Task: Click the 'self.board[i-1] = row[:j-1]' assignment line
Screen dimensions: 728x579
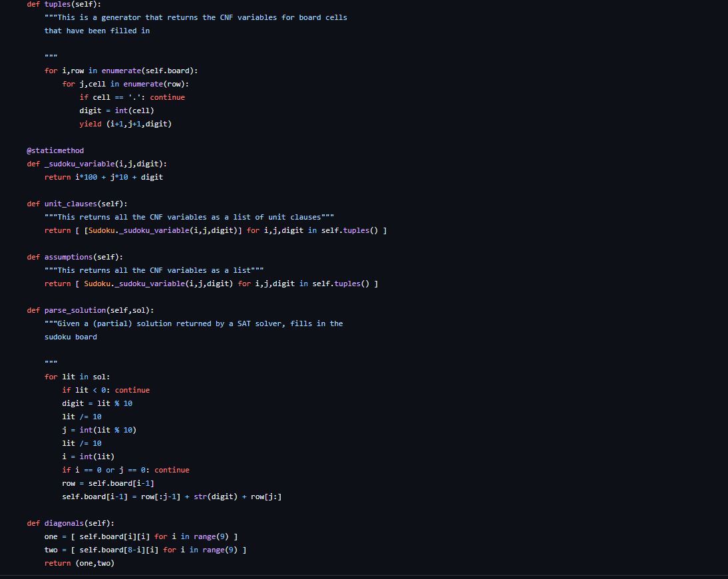Action: (172, 497)
